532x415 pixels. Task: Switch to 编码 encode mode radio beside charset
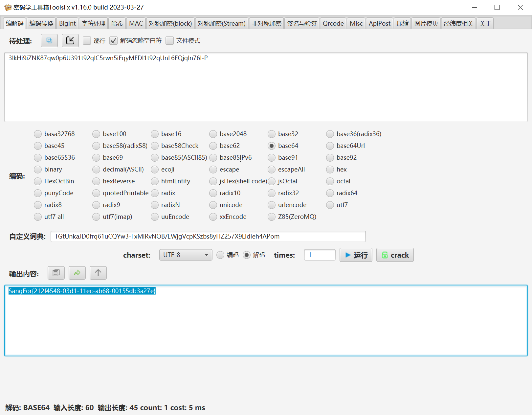pos(220,255)
